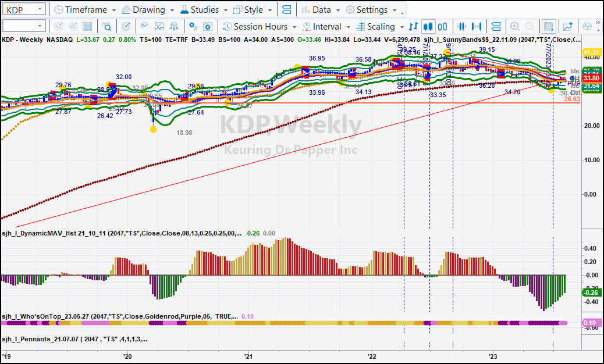Switch to hollow candlestick chart style
Image resolution: width=604 pixels, height=364 pixels.
[443, 27]
